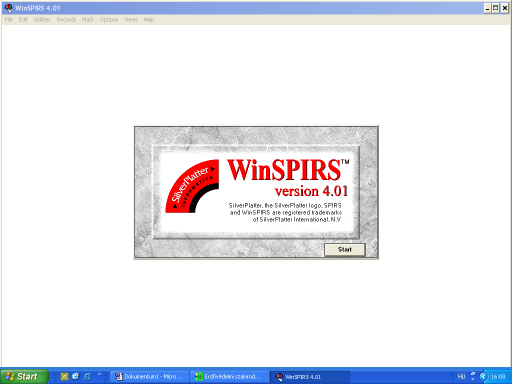
Task: Launch Internet Explorer from quick launch
Action: (x=87, y=377)
